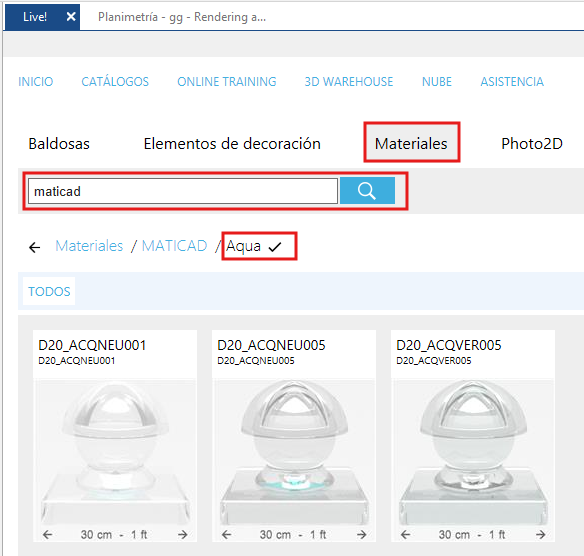
Task: Click the search field containing maticad
Action: click(183, 191)
